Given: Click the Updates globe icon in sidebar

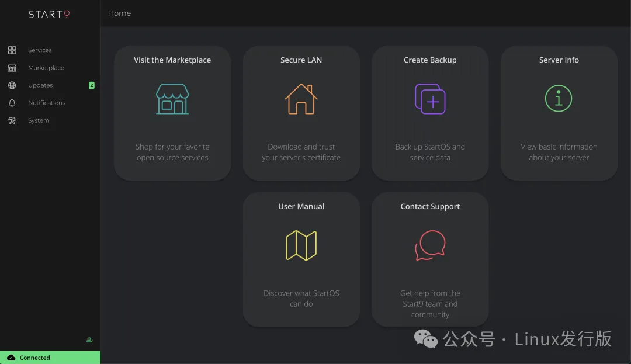Looking at the screenshot, I should (x=12, y=85).
